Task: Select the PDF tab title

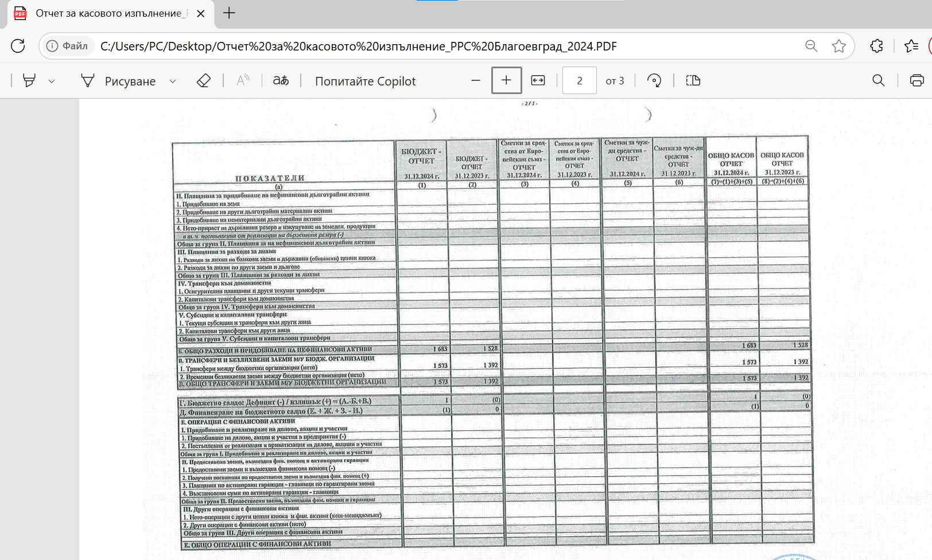Action: click(112, 13)
